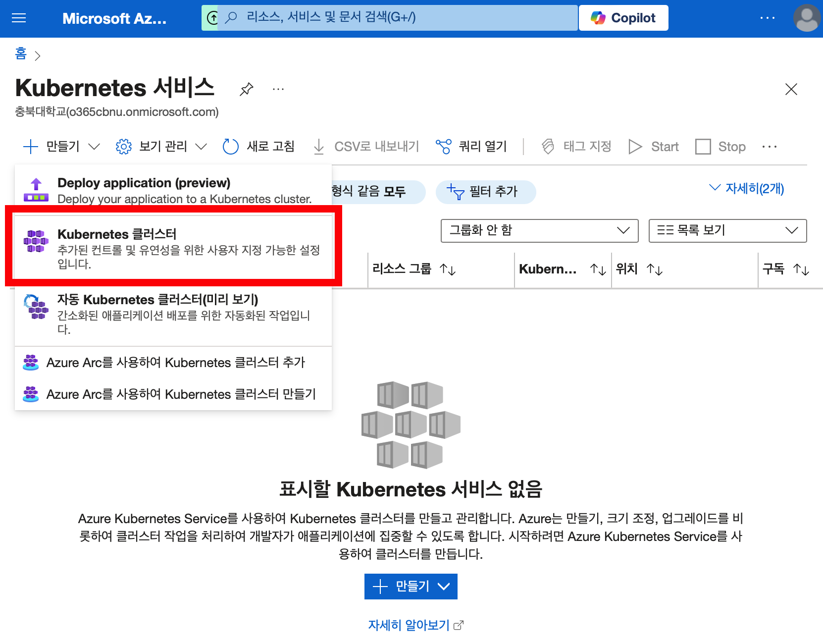
Task: Sort by 구독 column arrows
Action: pos(801,269)
